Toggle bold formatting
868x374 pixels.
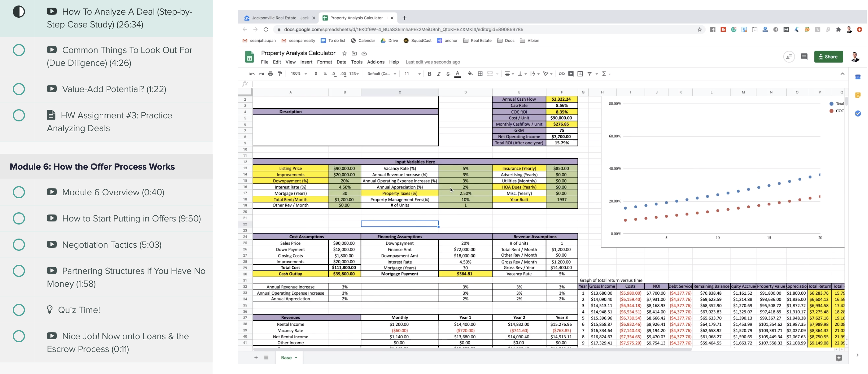pos(429,74)
